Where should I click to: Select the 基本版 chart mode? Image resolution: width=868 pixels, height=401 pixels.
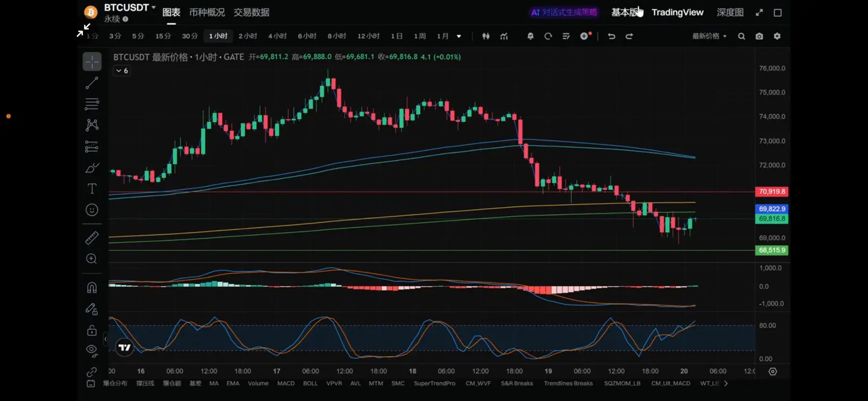(625, 13)
